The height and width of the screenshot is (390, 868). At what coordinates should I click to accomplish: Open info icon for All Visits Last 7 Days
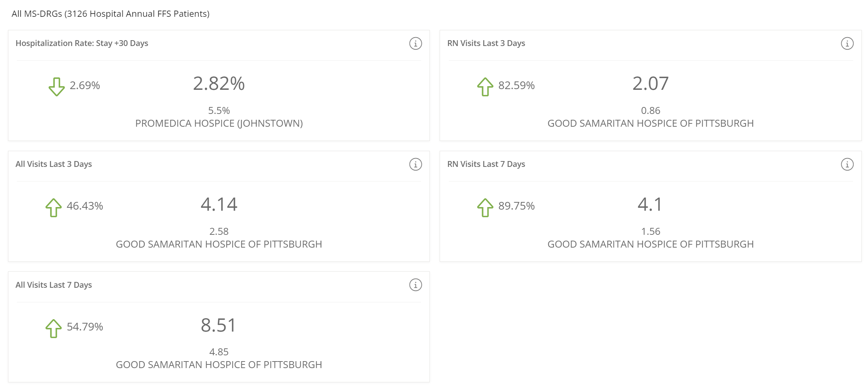tap(415, 285)
